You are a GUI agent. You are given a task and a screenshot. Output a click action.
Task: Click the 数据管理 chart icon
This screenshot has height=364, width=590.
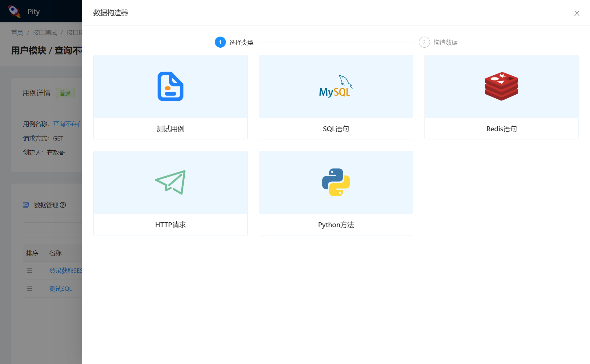26,205
